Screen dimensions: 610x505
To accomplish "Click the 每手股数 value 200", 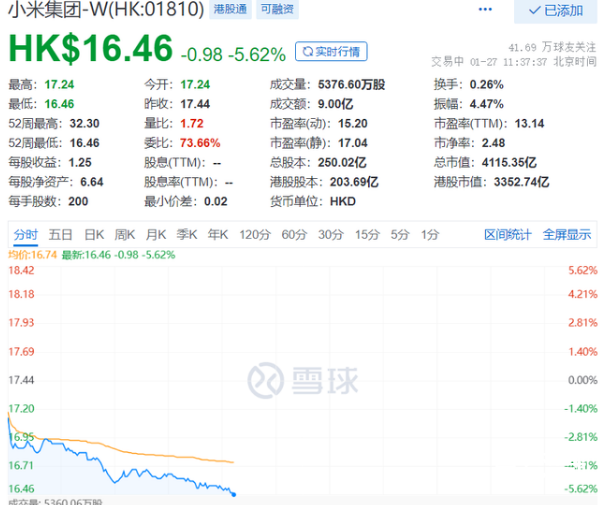I will coord(78,201).
